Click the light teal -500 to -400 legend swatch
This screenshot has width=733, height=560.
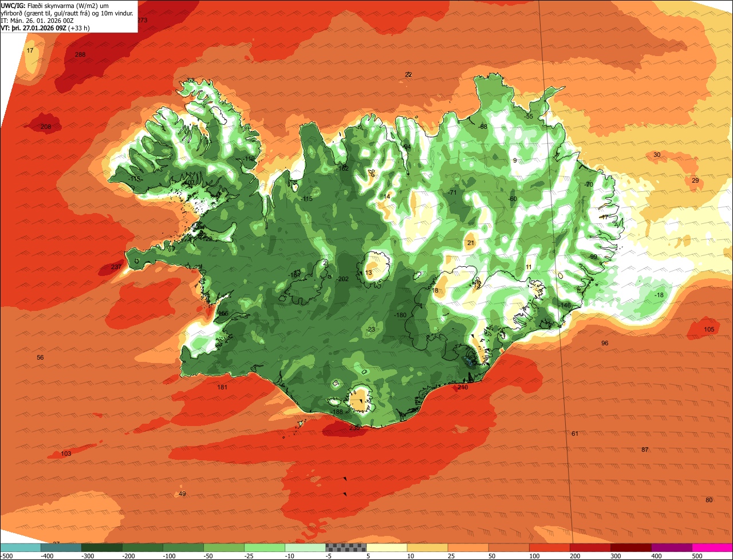21,547
